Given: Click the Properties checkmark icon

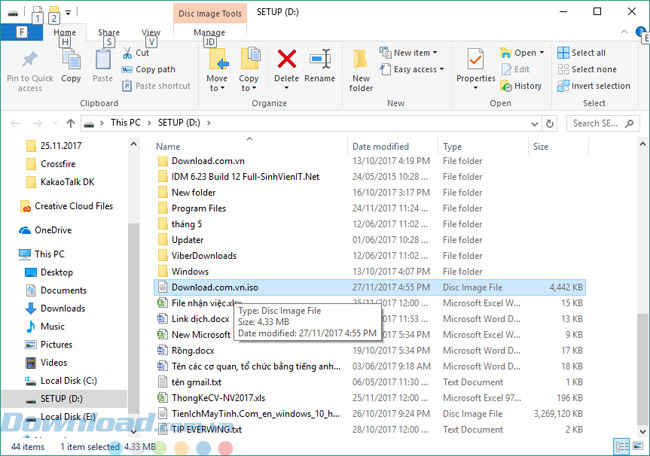Looking at the screenshot, I should 475,59.
